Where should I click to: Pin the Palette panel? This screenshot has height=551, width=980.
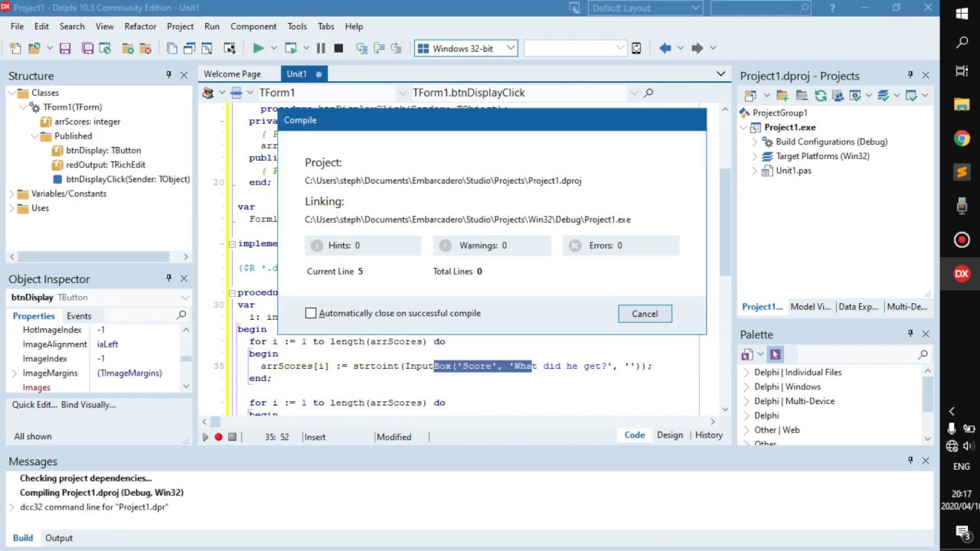pyautogui.click(x=910, y=334)
